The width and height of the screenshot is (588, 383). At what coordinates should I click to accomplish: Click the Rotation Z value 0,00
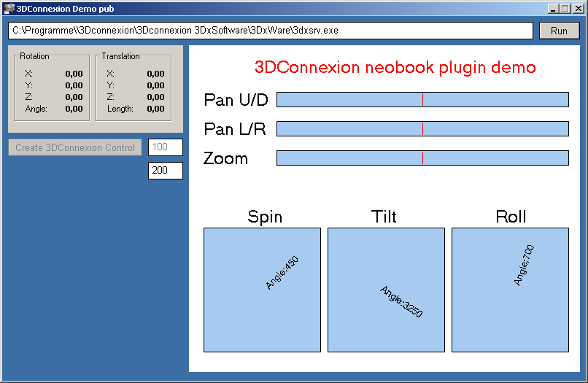point(74,97)
